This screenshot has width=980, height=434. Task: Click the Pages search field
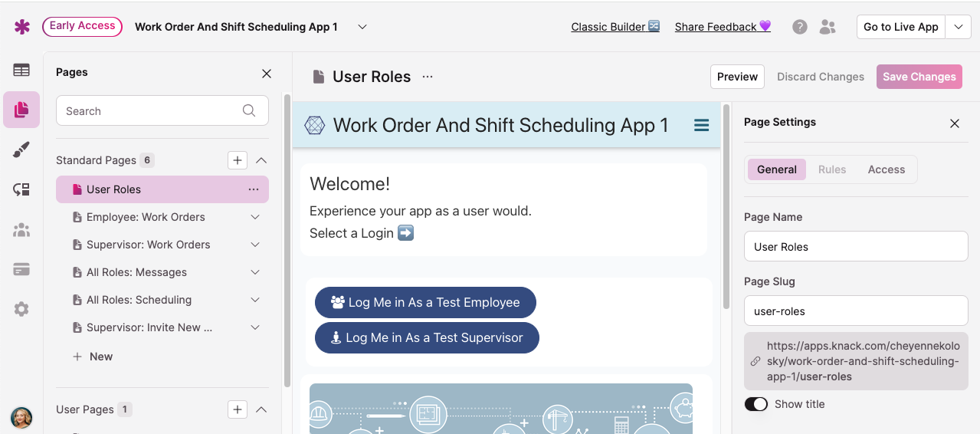coord(153,111)
